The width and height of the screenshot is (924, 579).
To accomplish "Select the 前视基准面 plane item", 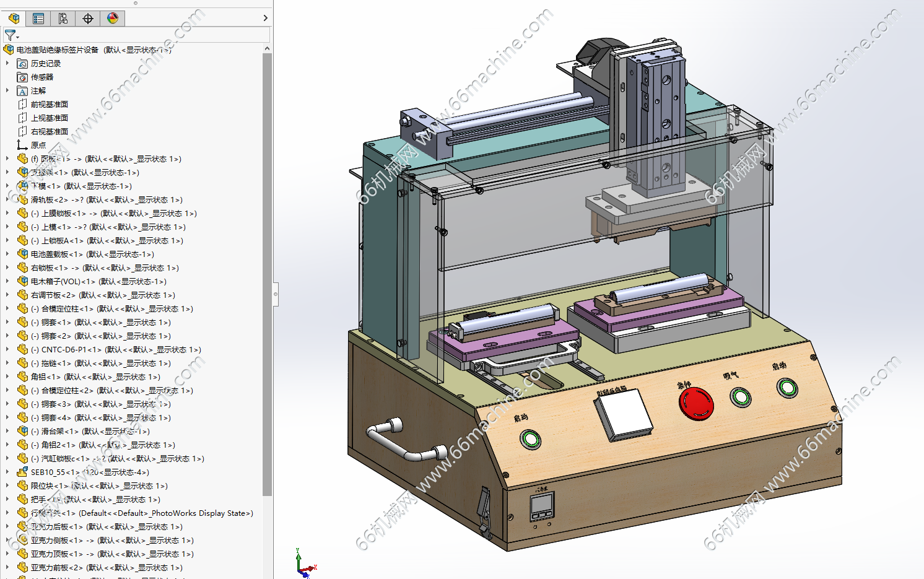I will point(50,104).
